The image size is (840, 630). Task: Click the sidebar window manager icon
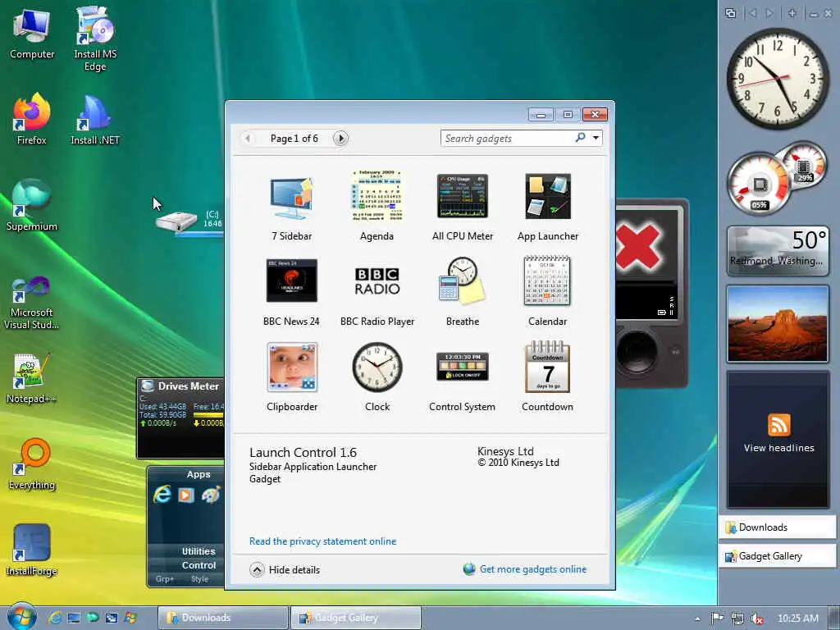[730, 13]
